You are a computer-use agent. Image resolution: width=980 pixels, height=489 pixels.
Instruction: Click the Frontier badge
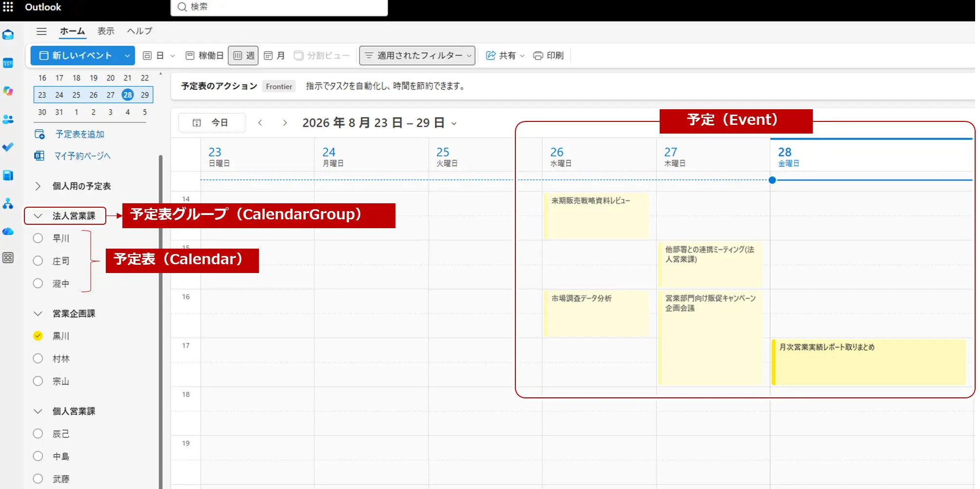[279, 86]
